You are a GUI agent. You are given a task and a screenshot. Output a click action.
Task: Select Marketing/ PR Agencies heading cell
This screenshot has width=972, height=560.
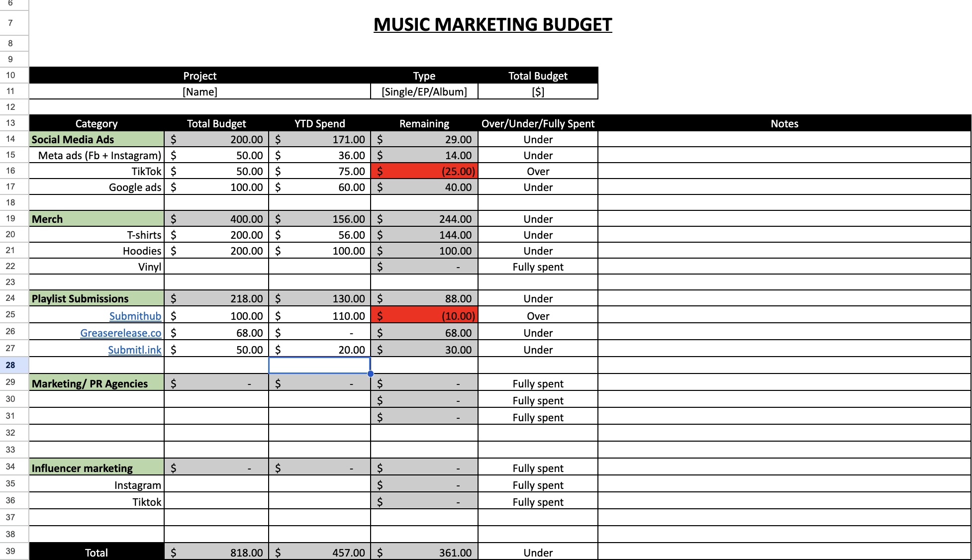pyautogui.click(x=96, y=383)
